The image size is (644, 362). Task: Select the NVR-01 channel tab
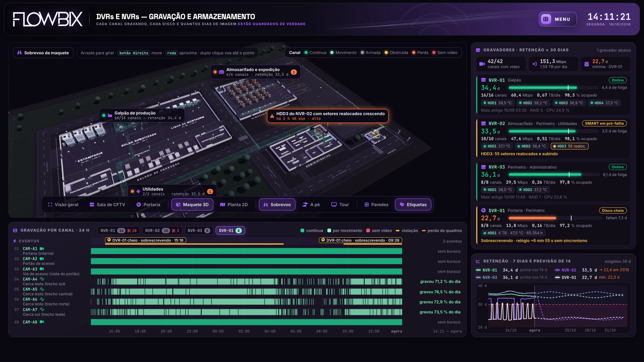118,231
